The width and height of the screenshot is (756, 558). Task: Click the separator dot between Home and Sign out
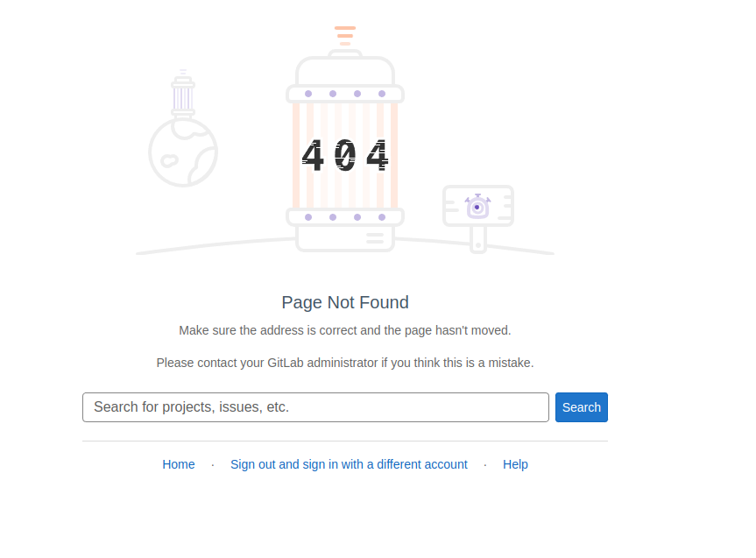tap(213, 464)
